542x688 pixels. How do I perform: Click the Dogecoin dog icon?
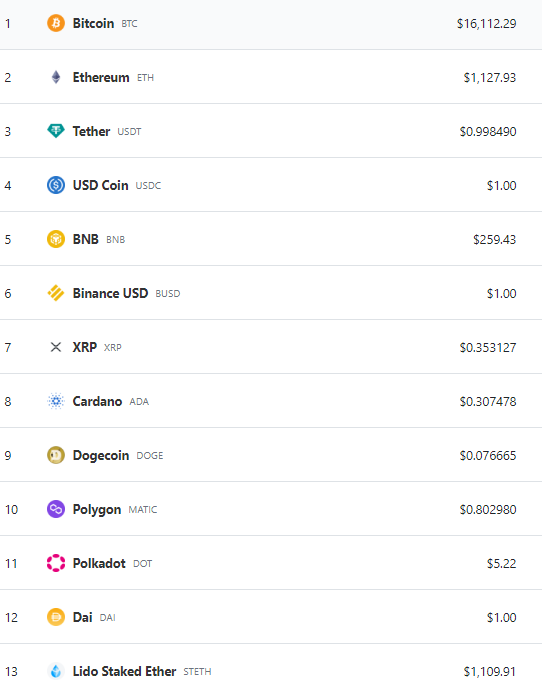coord(56,455)
